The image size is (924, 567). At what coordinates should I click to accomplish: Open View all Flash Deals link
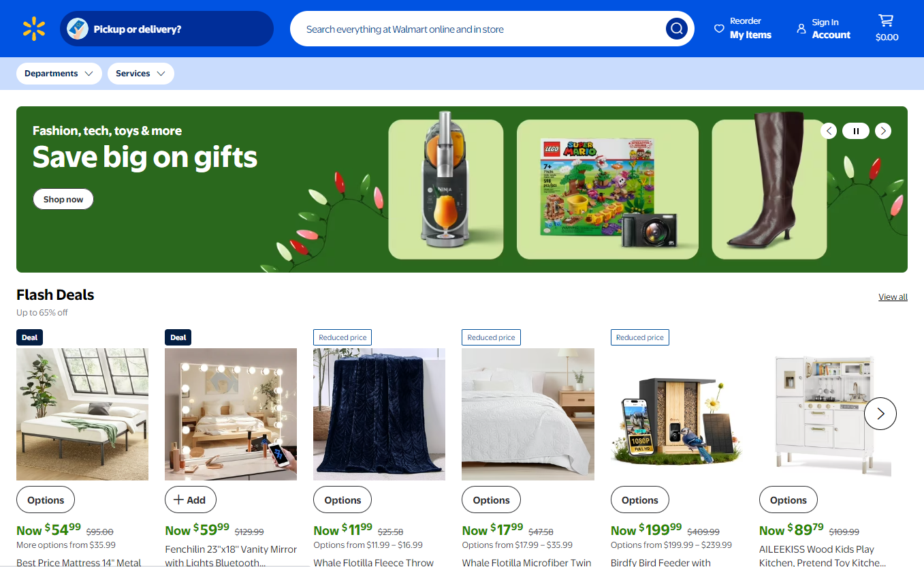tap(893, 296)
